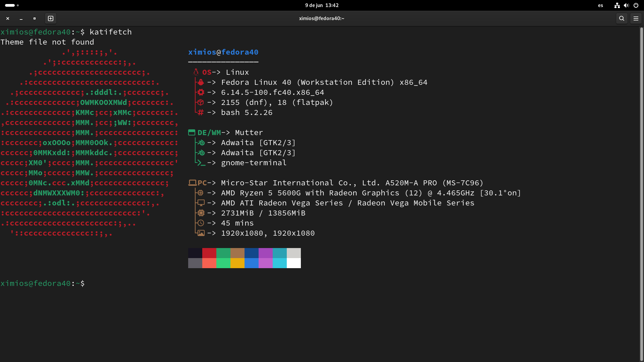The image size is (644, 362).
Task: Open the hamburger menu in the terminal header
Action: (636, 18)
